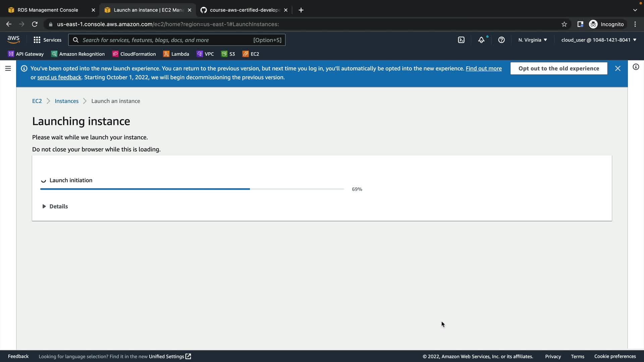Dismiss the blue new experience banner
This screenshot has width=644, height=362.
618,68
